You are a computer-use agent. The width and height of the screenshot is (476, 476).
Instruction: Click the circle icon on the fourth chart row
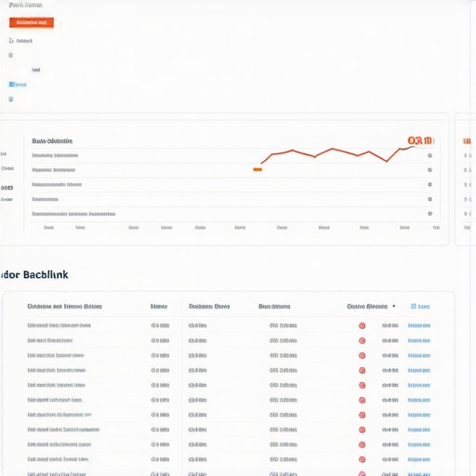point(430,199)
